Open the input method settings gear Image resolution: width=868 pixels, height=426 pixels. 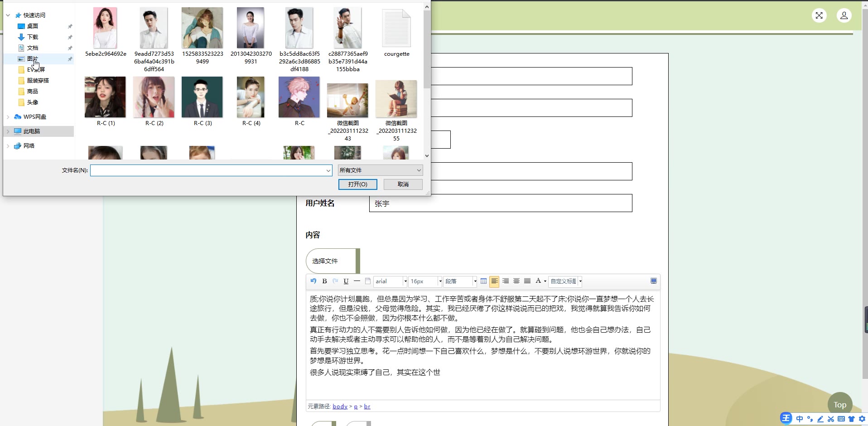[862, 419]
